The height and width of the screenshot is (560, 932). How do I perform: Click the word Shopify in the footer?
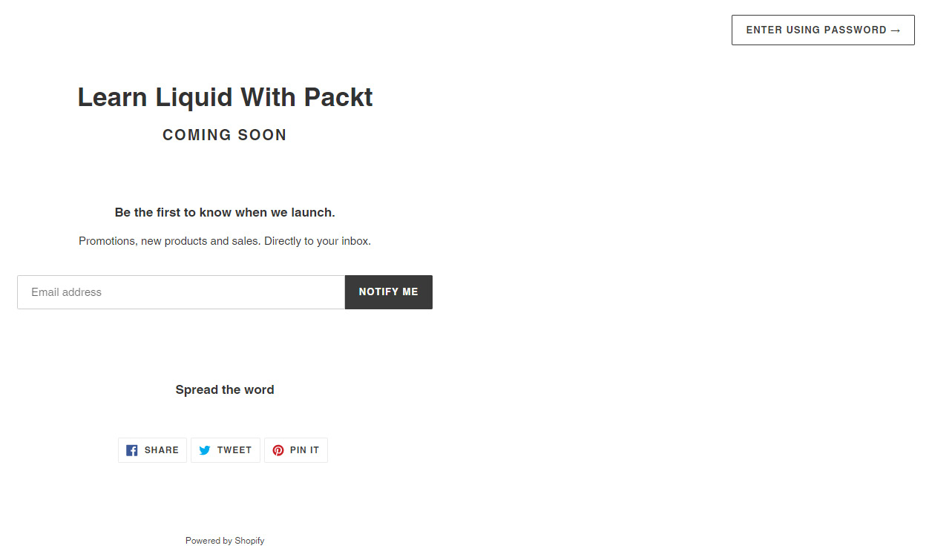[249, 541]
